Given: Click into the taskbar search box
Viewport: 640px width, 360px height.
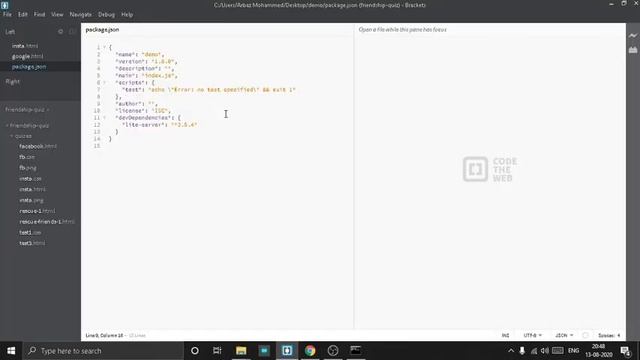Looking at the screenshot, I should (103, 351).
